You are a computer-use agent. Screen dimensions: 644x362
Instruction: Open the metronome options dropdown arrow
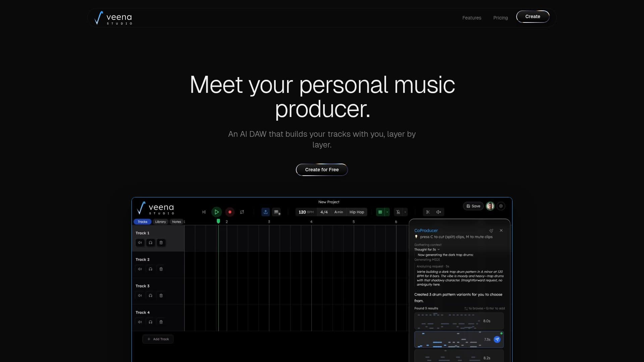point(405,212)
